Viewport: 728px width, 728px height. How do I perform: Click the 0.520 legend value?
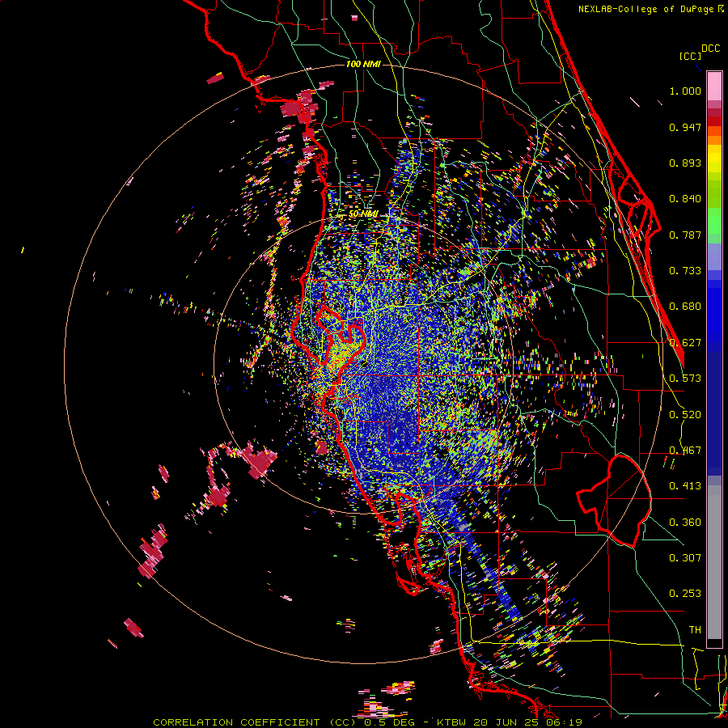pyautogui.click(x=685, y=415)
